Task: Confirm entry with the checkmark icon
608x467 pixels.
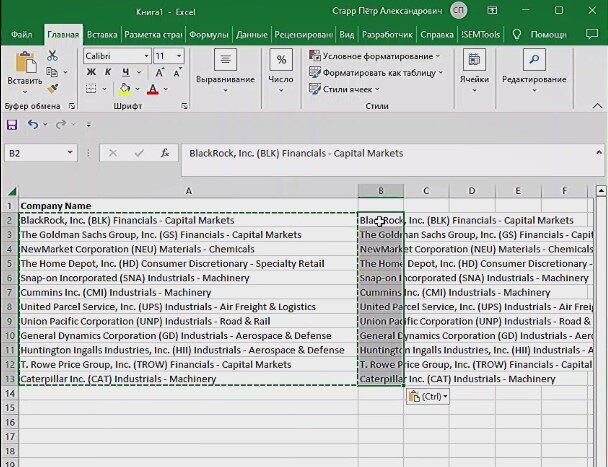Action: (139, 154)
